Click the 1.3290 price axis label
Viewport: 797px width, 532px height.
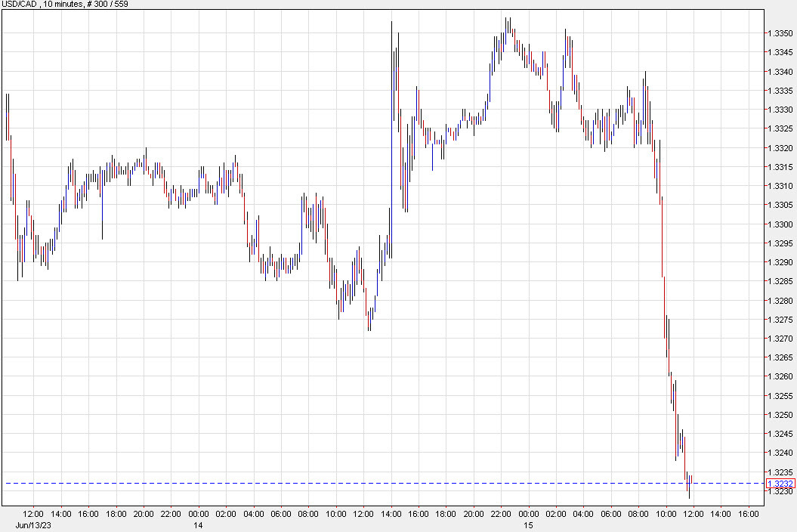(780, 262)
